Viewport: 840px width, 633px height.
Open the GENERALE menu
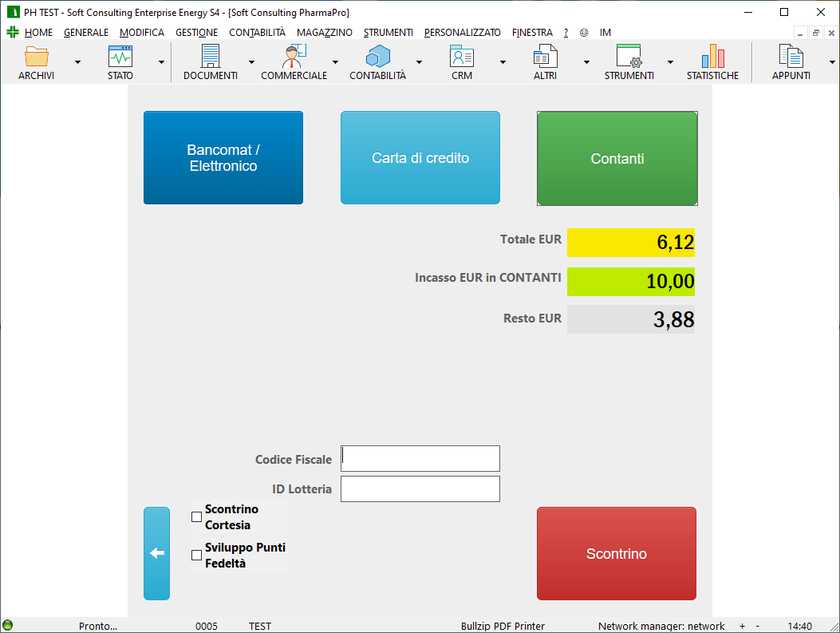86,33
